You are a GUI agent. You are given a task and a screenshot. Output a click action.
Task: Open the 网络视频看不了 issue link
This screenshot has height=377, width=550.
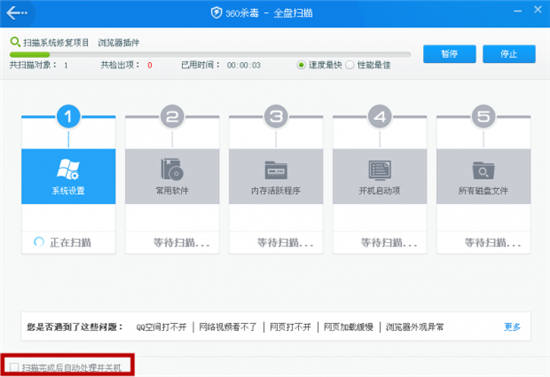tap(228, 327)
